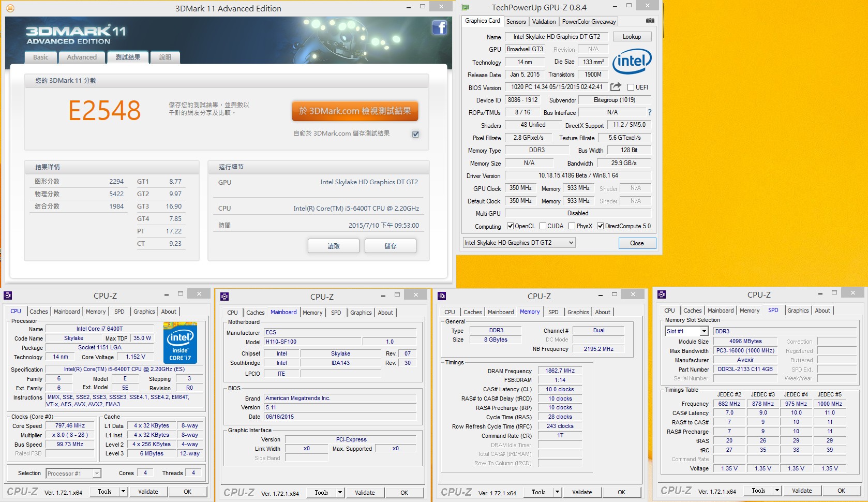
Task: Open the PowerColor Giveaway tab
Action: [589, 22]
